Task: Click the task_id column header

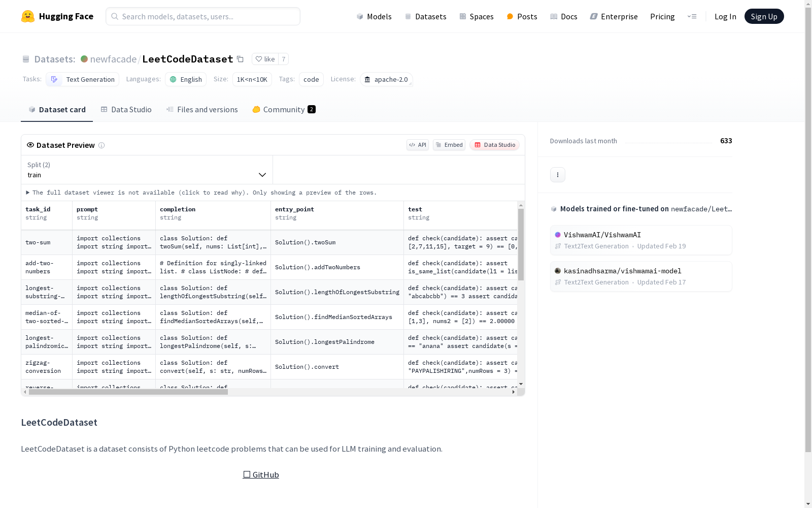Action: pyautogui.click(x=47, y=215)
